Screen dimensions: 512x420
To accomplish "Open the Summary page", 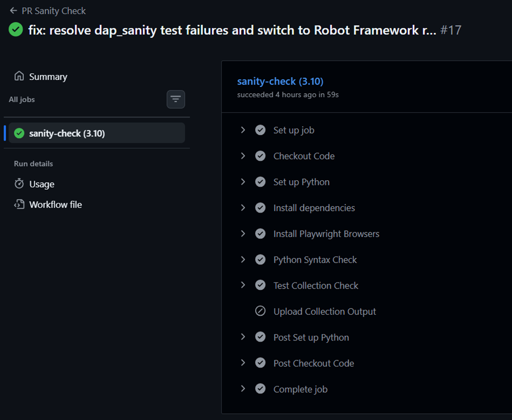I will [48, 77].
